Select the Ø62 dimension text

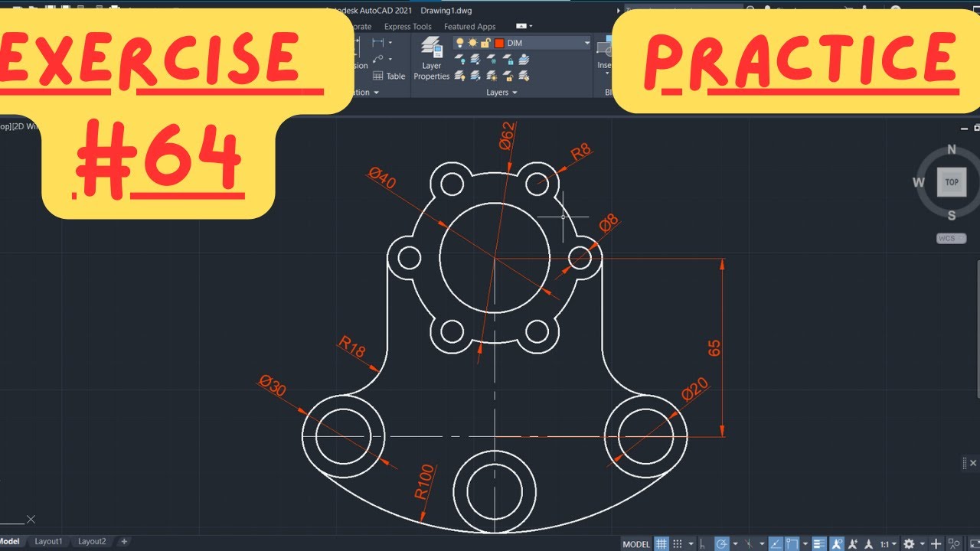506,135
